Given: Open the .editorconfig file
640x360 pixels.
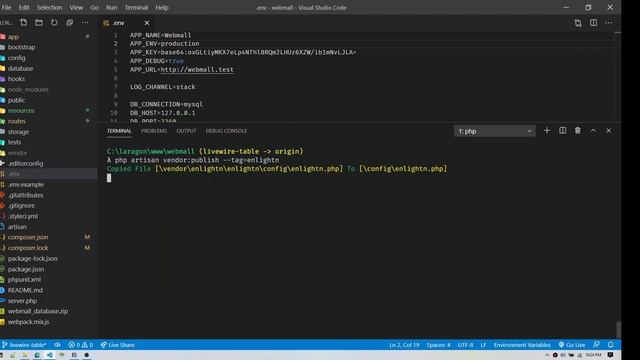Looking at the screenshot, I should pos(48,163).
